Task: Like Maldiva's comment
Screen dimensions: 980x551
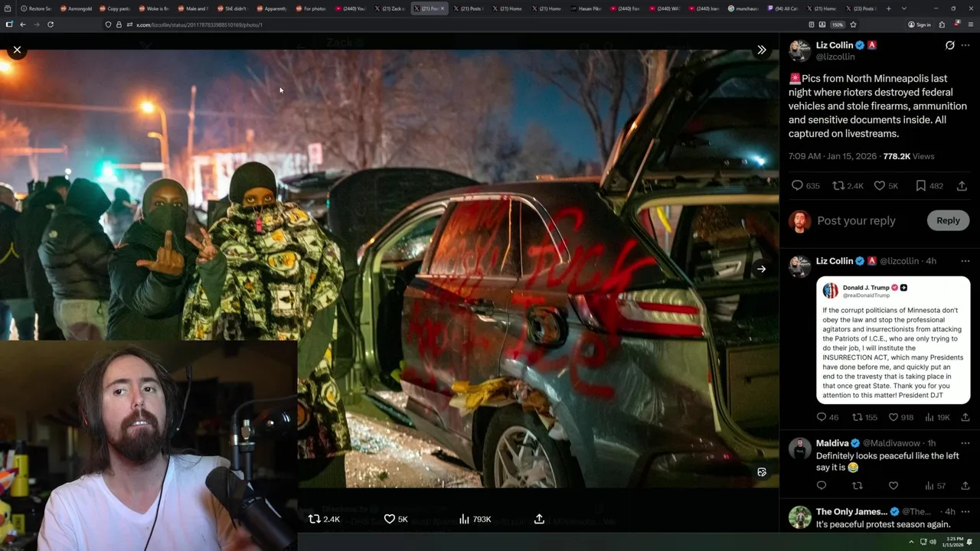Action: click(893, 485)
